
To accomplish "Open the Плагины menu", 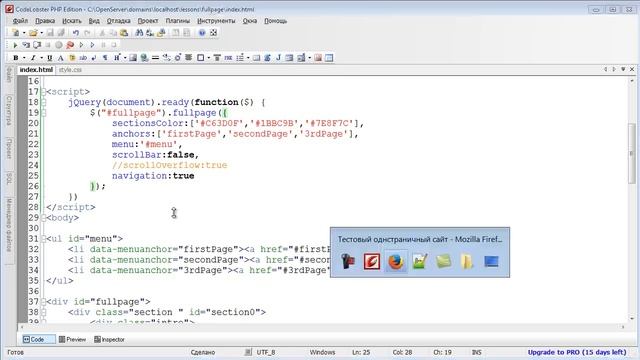I will [x=178, y=21].
